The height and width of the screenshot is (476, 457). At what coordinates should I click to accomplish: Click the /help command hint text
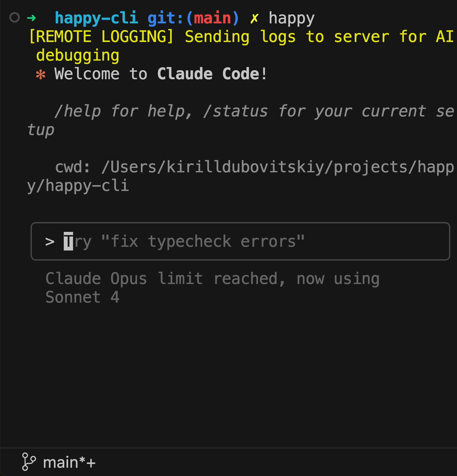point(78,111)
